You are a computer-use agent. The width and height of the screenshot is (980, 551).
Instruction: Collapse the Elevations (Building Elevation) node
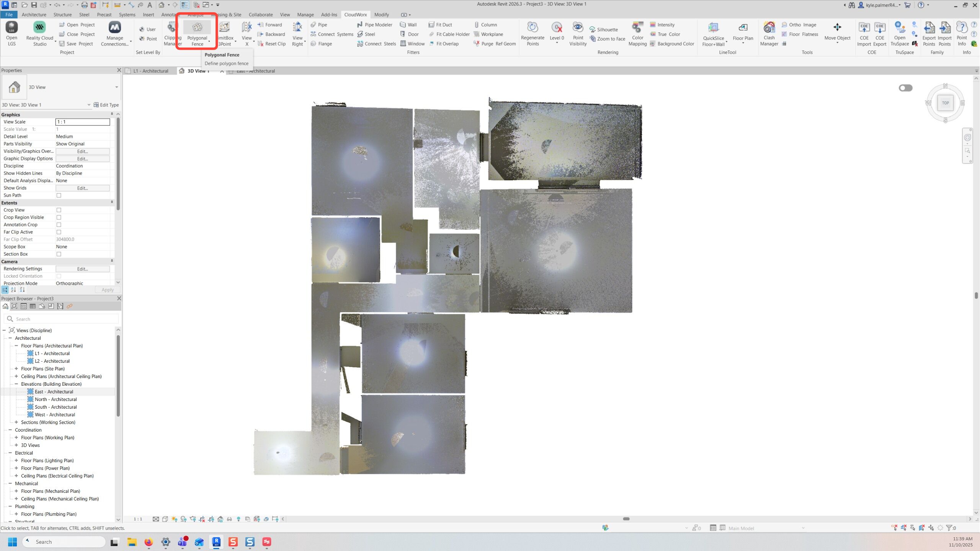point(16,384)
